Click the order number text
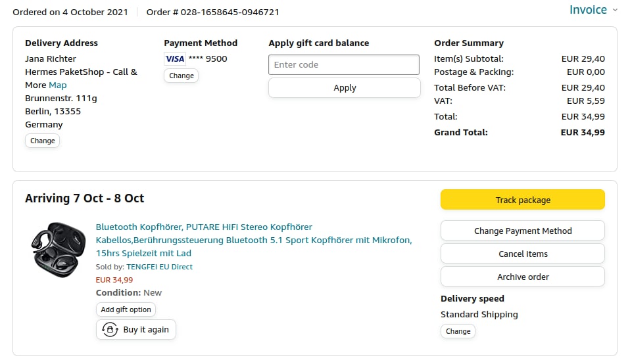Screen dimensions: 630x364 coord(212,12)
